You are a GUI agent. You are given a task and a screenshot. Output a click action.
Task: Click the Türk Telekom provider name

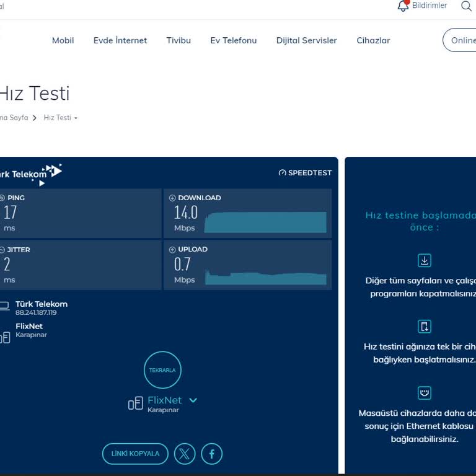click(42, 304)
